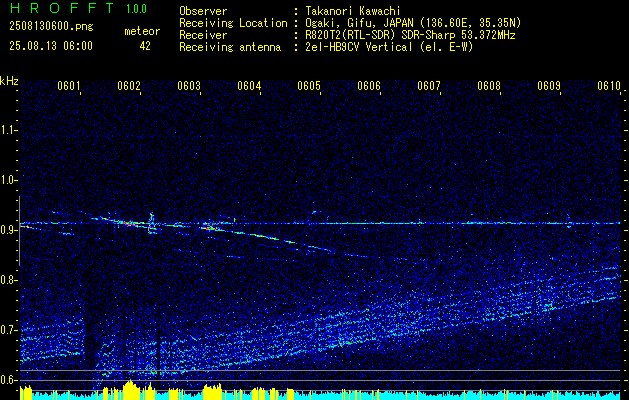Click the version number 1.0.0
629x400 pixels.
pos(136,9)
